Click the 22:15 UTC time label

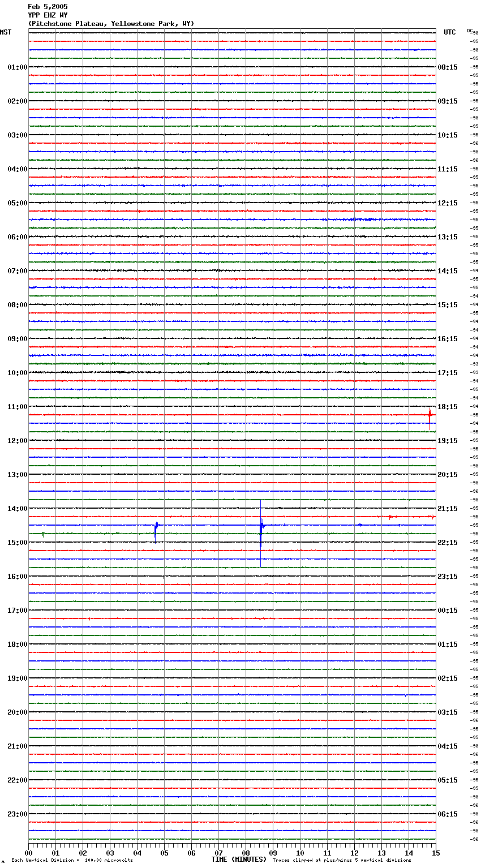click(448, 543)
